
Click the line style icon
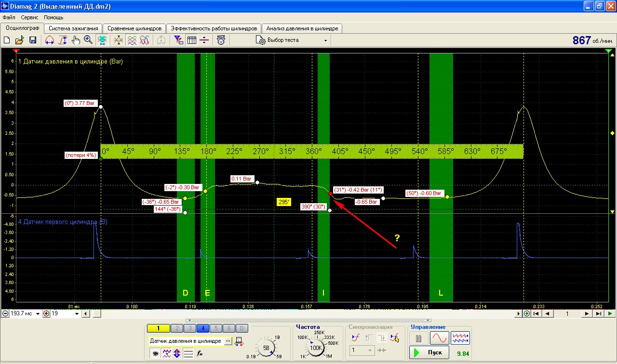(x=188, y=353)
